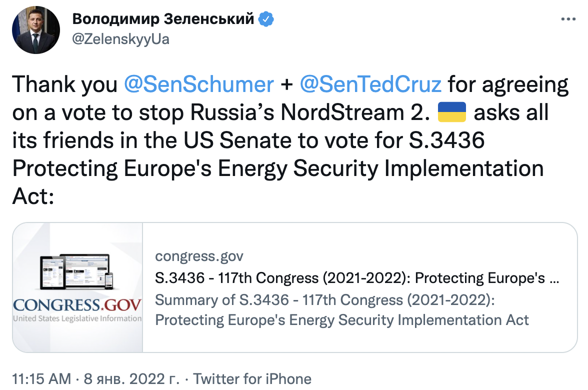Screen dimensions: 588x390
Task: Click Zelensky's circular profile avatar
Action: coord(36,30)
